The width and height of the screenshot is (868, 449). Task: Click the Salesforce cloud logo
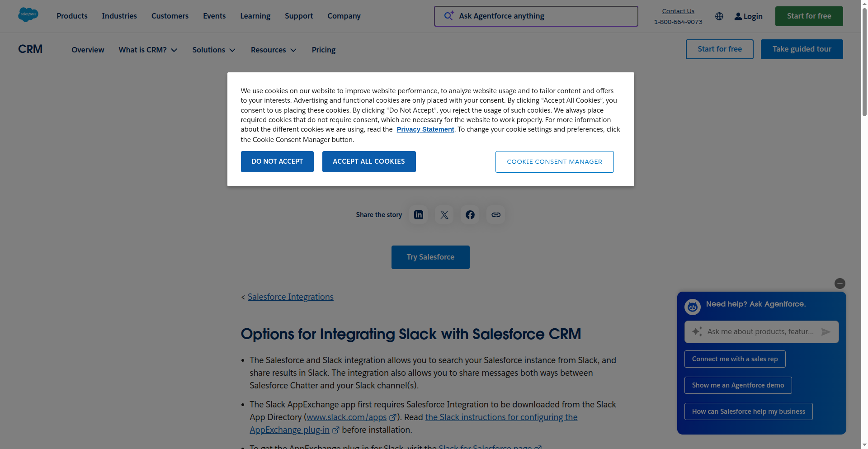point(28,14)
